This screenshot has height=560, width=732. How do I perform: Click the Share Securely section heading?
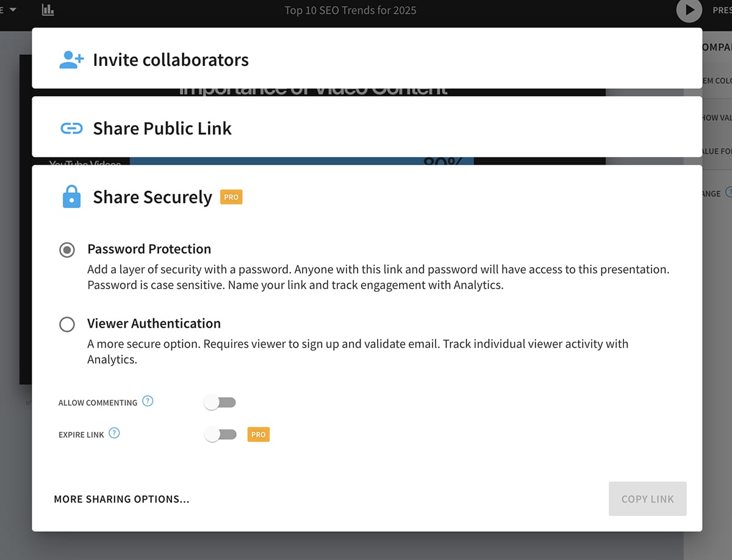click(152, 197)
